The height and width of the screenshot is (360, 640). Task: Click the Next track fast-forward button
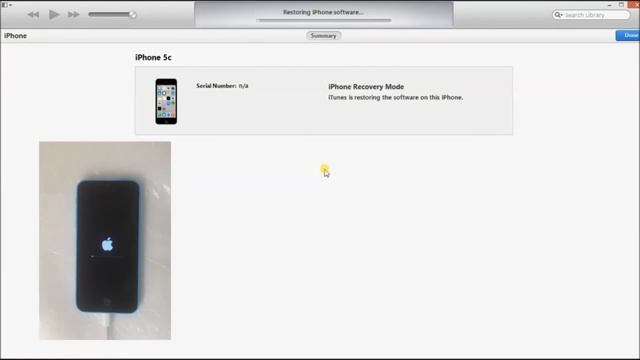tap(73, 15)
